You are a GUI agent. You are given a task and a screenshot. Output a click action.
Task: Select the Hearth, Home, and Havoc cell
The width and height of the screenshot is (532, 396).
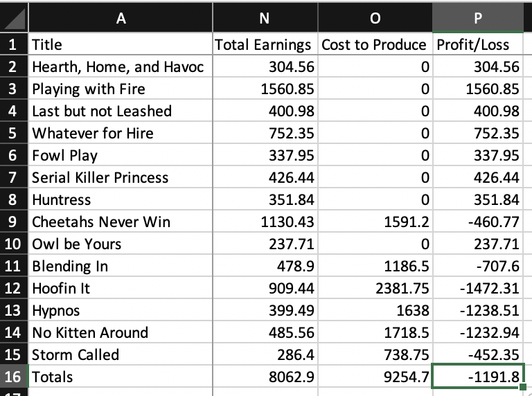coord(121,66)
